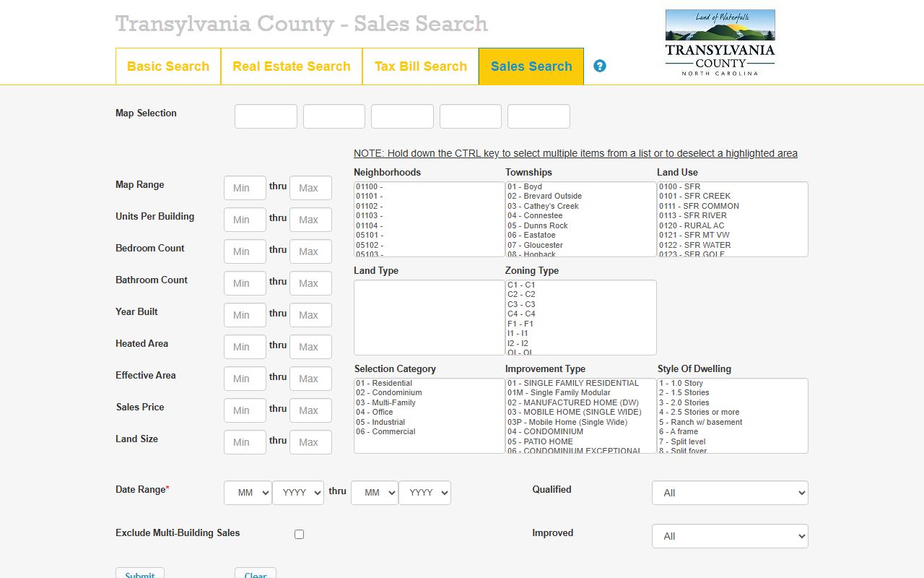The height and width of the screenshot is (578, 924).
Task: Select category 02 - Condominium
Action: coord(429,392)
